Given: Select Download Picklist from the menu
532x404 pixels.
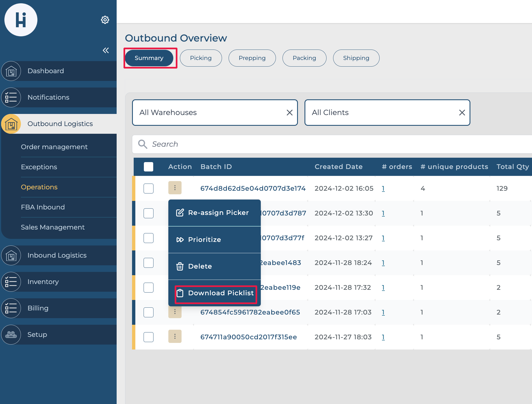Looking at the screenshot, I should pyautogui.click(x=215, y=293).
